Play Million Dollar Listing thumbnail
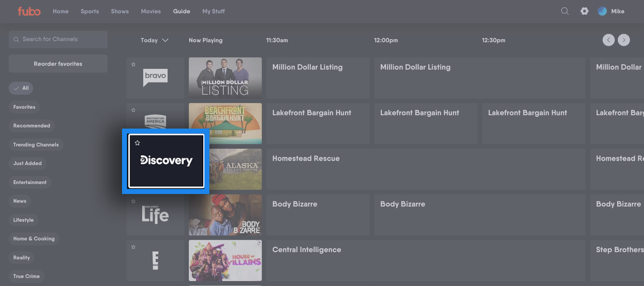The width and height of the screenshot is (644, 286). point(225,78)
